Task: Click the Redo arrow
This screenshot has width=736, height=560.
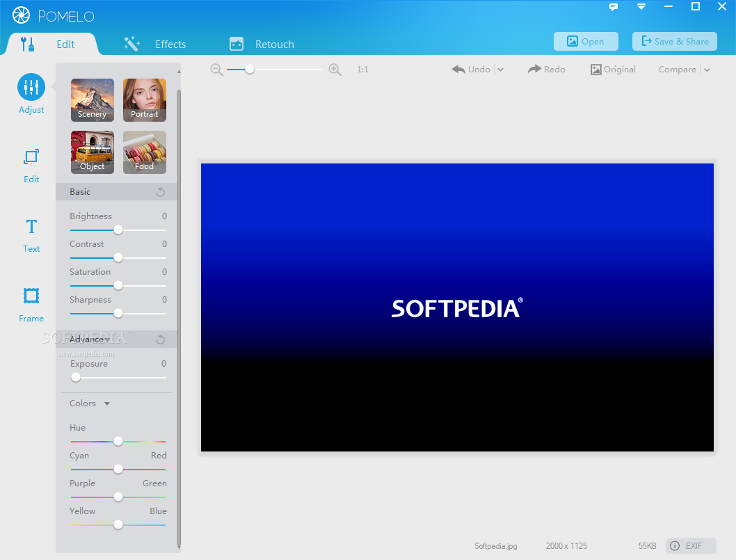Action: click(534, 70)
